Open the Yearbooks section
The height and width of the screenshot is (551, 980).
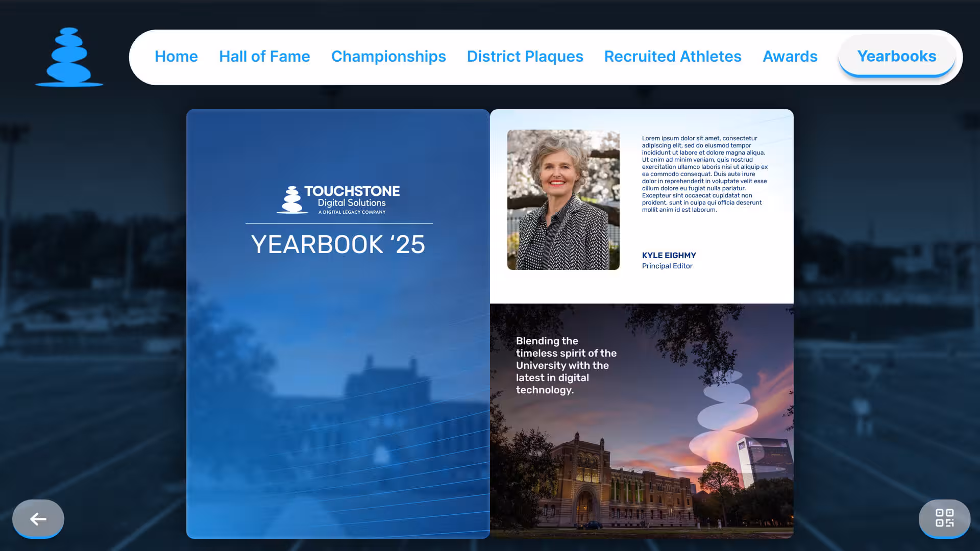coord(897,57)
